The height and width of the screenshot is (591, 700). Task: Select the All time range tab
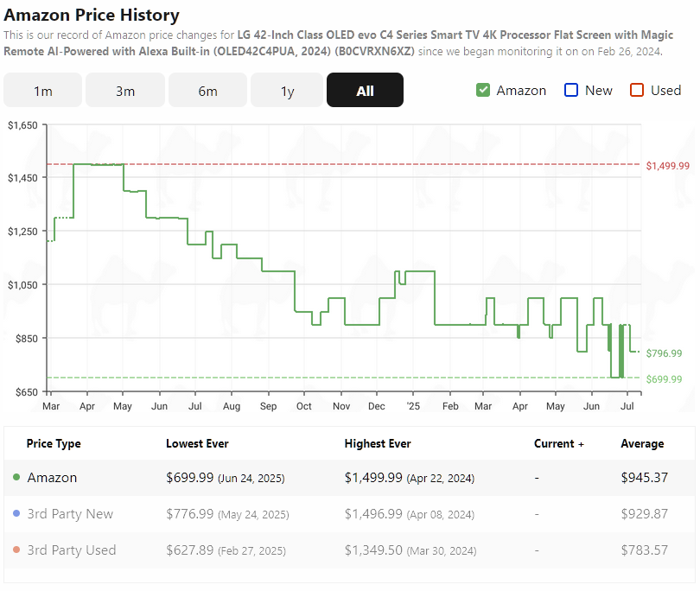pos(366,90)
